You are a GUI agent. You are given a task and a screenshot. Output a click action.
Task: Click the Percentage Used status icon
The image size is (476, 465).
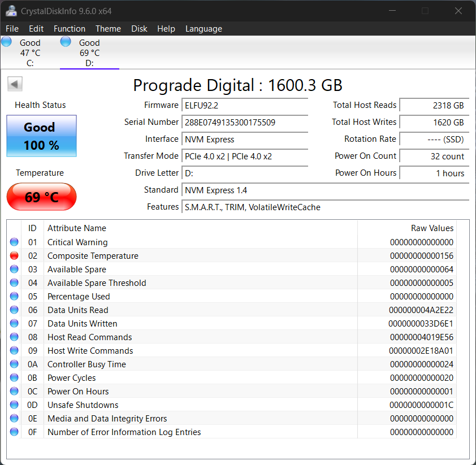[x=14, y=297]
